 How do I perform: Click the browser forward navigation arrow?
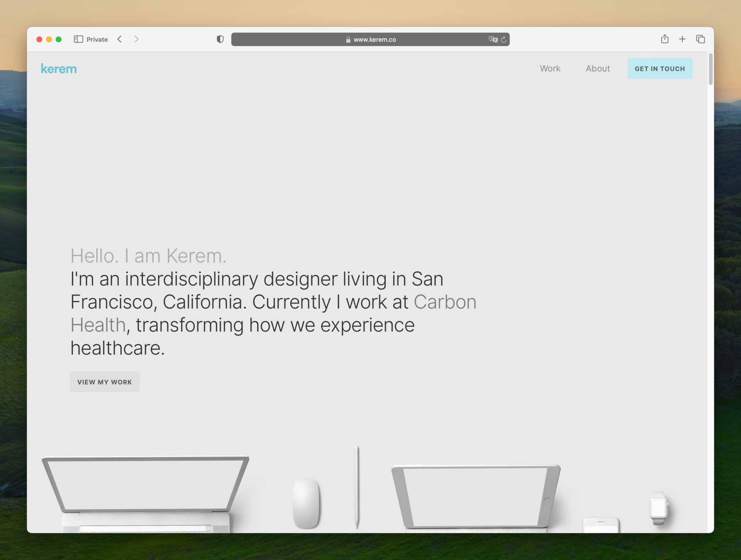click(137, 39)
